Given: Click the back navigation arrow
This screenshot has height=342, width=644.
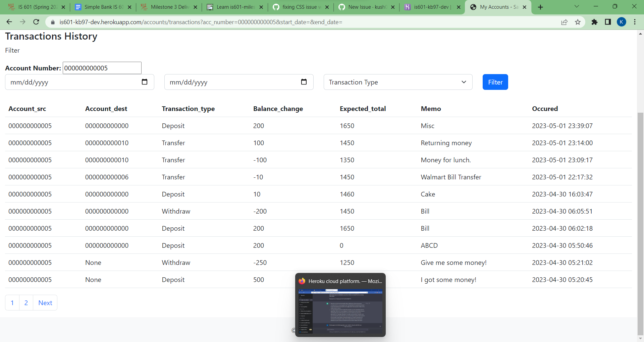Looking at the screenshot, I should click(x=9, y=22).
